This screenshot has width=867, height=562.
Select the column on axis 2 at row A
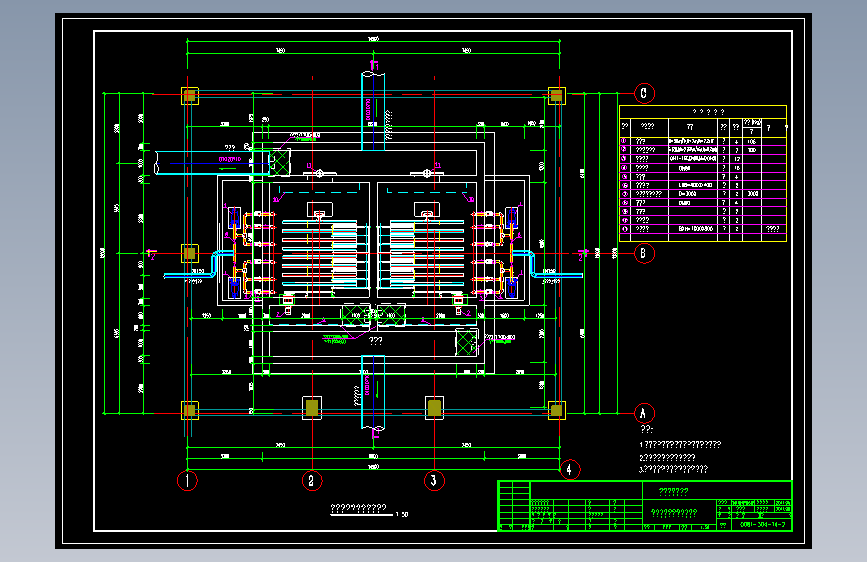click(x=312, y=408)
